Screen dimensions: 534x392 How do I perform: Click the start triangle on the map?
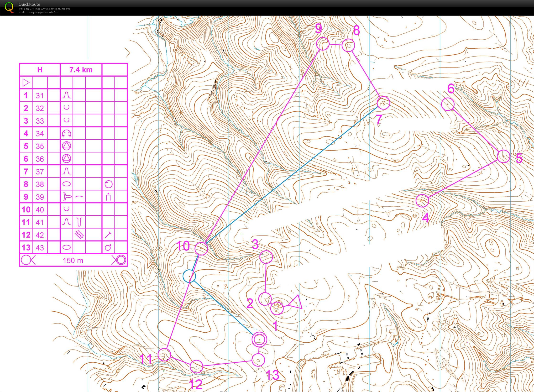[295, 303]
